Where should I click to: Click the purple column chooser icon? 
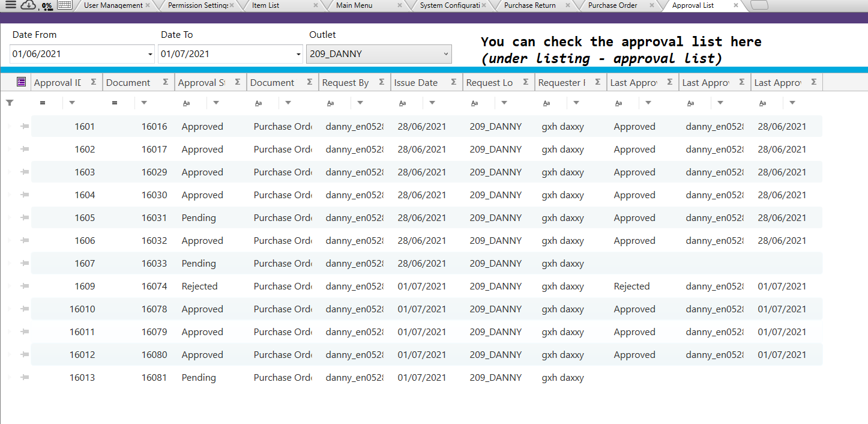(21, 82)
